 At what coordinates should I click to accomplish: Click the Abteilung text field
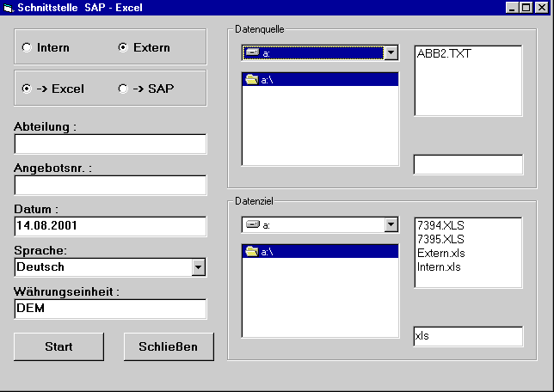click(110, 144)
